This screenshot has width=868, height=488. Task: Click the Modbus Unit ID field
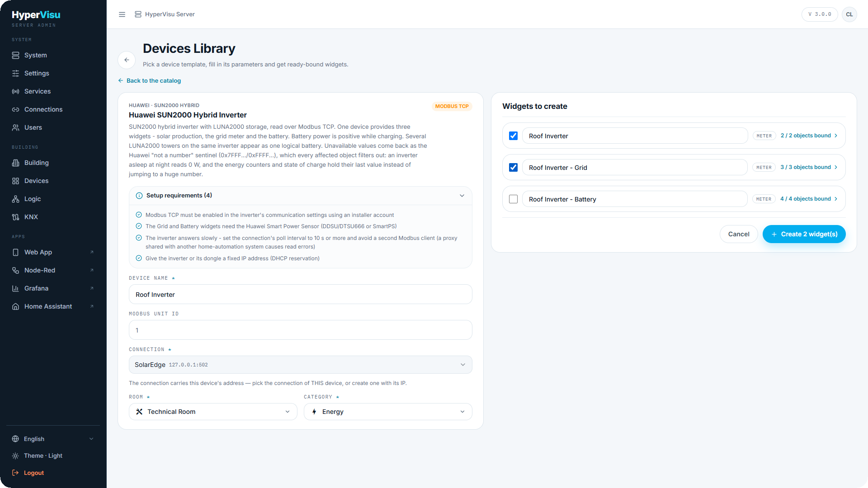click(301, 330)
